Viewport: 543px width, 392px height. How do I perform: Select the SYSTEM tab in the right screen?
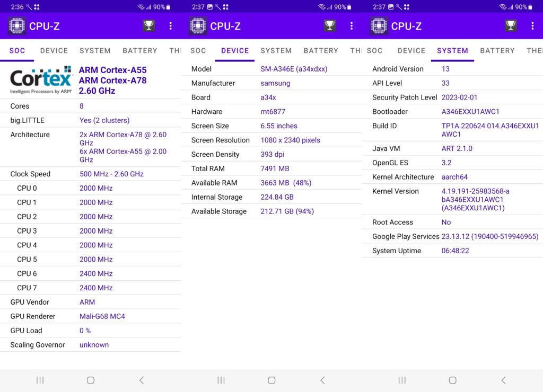[x=452, y=51]
